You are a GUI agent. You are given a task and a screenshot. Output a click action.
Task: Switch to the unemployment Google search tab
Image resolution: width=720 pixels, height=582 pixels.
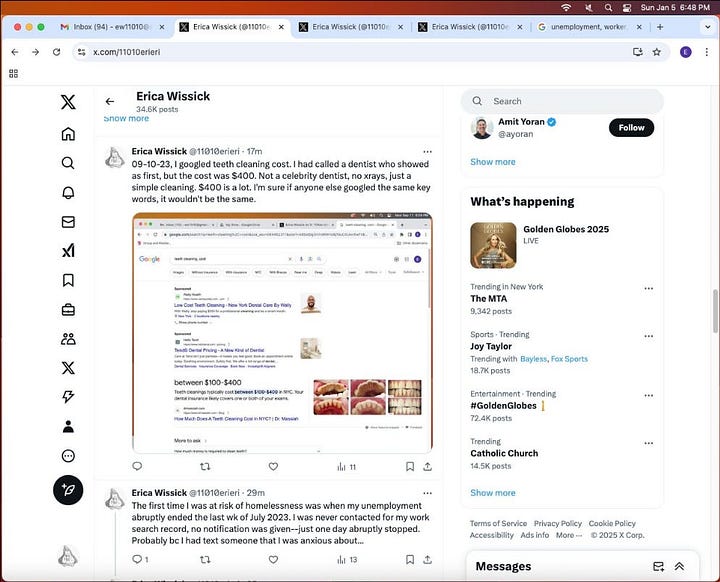pyautogui.click(x=590, y=27)
